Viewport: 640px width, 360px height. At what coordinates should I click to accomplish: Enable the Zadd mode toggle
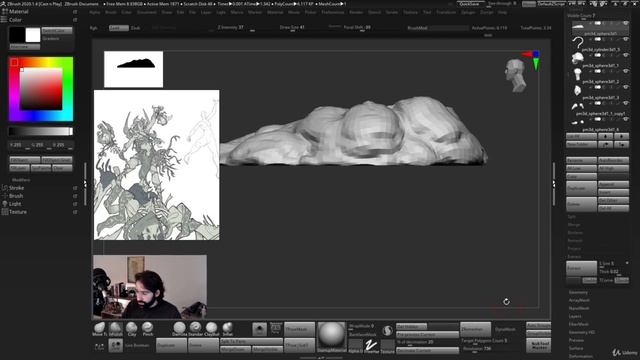point(118,28)
